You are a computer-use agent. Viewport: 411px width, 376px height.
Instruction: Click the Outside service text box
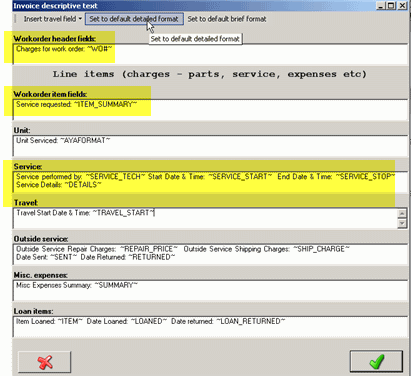coord(210,254)
